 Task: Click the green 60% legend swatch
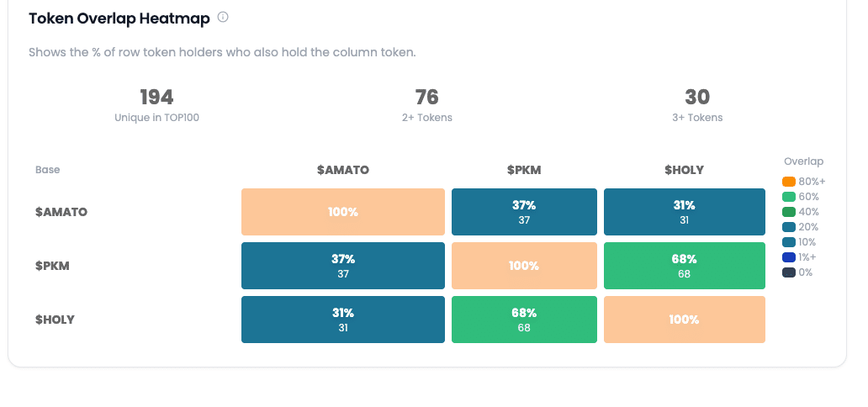[788, 197]
